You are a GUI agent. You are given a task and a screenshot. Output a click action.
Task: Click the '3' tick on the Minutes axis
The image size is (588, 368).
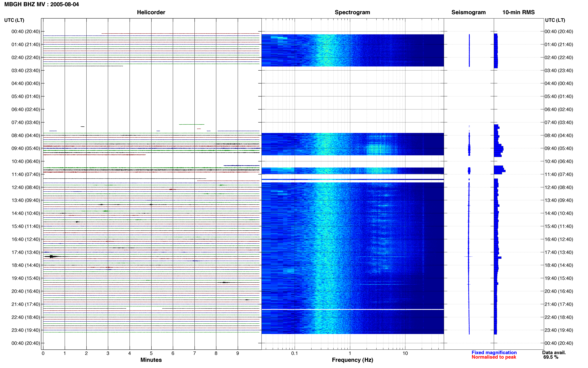point(108,353)
